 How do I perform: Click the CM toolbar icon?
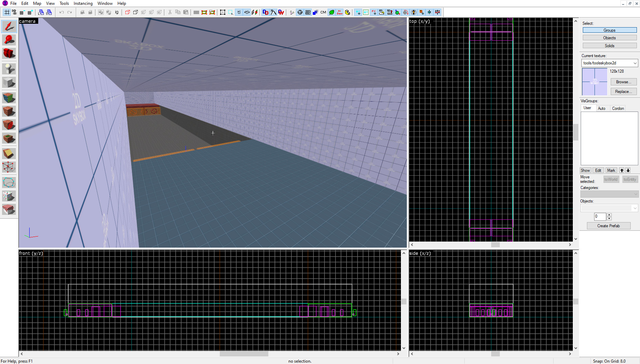(323, 12)
